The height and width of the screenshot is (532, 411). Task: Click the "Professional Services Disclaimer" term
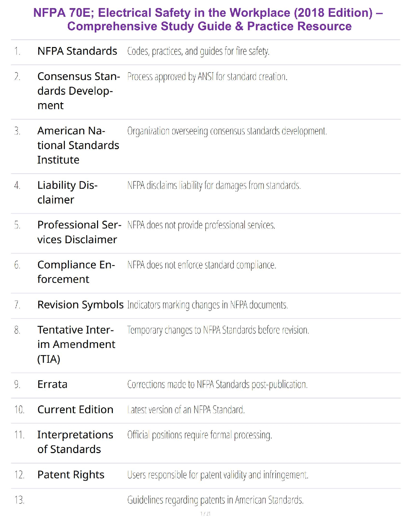79,232
